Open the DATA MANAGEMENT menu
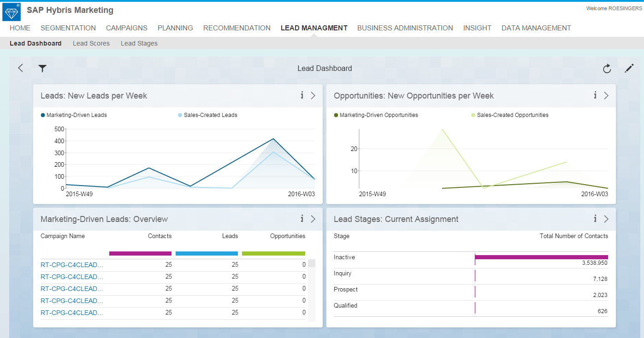 [x=536, y=28]
